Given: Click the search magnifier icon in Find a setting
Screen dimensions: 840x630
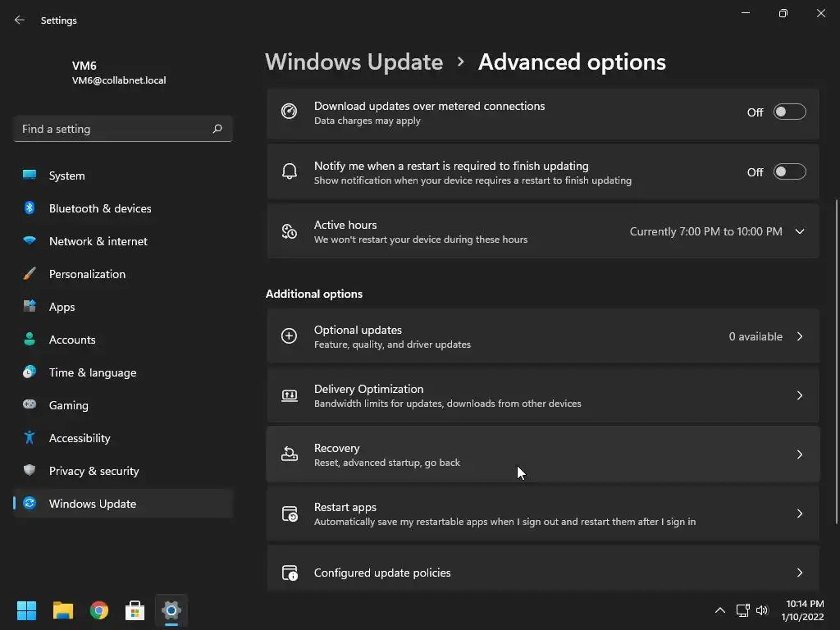Looking at the screenshot, I should point(217,129).
